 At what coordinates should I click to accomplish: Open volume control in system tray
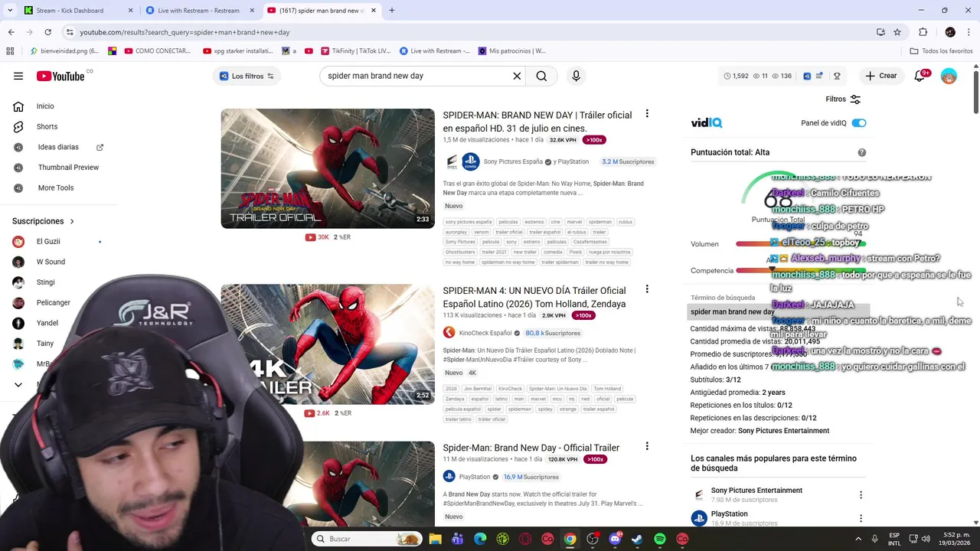[x=926, y=539]
